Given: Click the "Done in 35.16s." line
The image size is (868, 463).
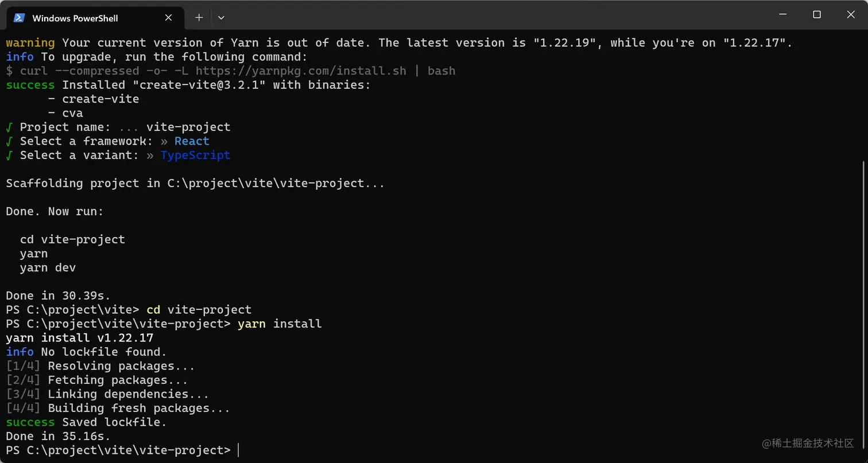Looking at the screenshot, I should coord(58,436).
